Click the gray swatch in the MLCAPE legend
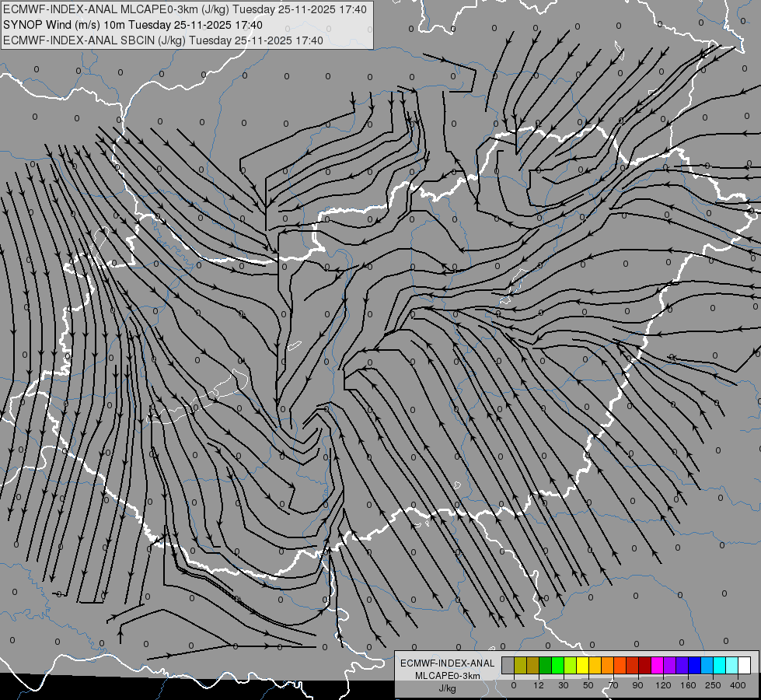 (x=508, y=665)
